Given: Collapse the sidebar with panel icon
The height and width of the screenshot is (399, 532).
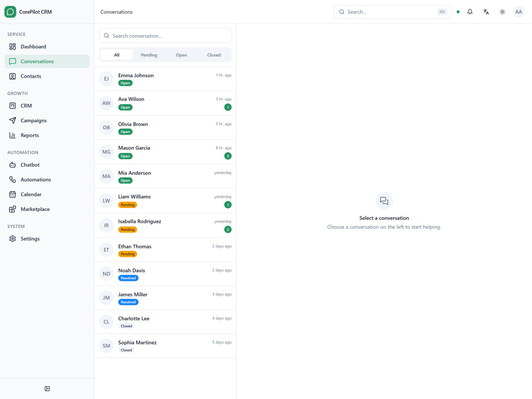Looking at the screenshot, I should (47, 388).
